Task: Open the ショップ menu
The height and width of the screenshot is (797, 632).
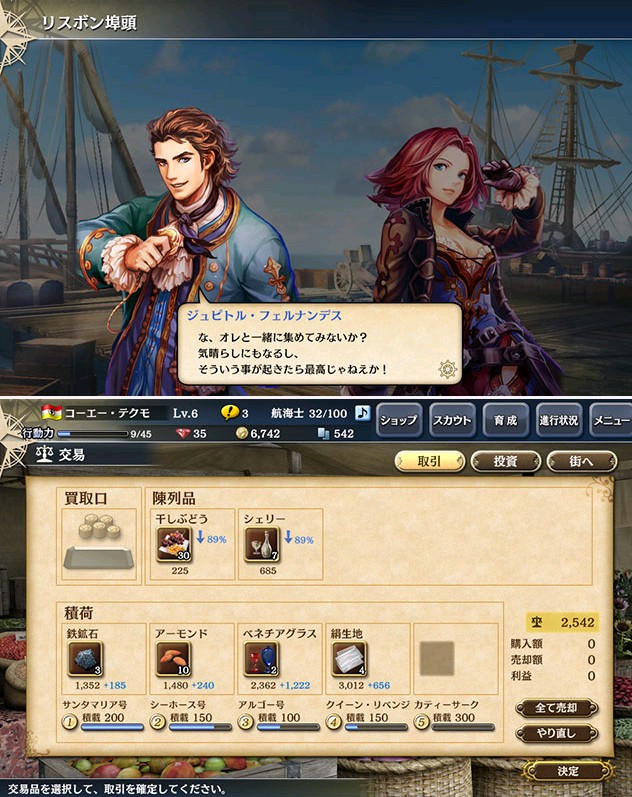Action: pos(399,420)
